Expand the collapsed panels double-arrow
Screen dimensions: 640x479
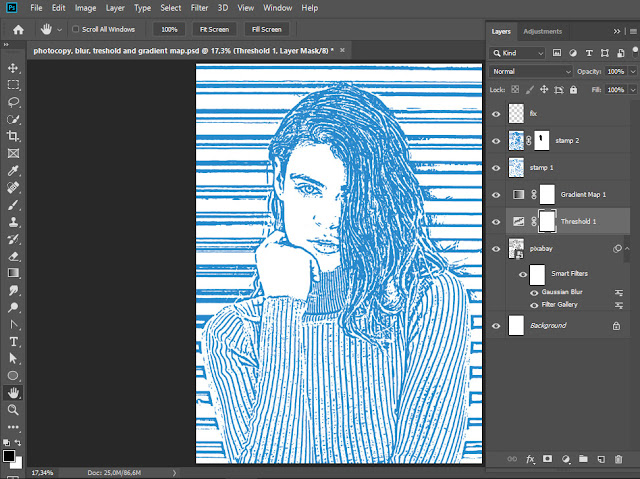tap(617, 31)
